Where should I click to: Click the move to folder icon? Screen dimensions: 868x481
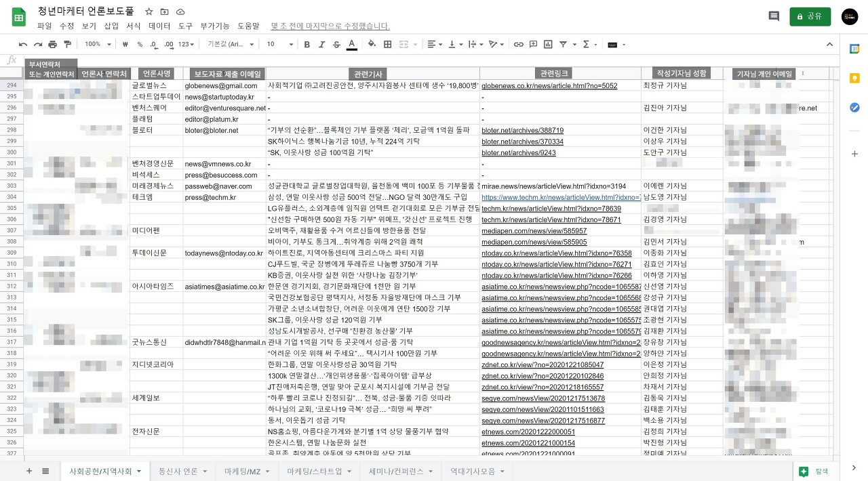(x=165, y=12)
